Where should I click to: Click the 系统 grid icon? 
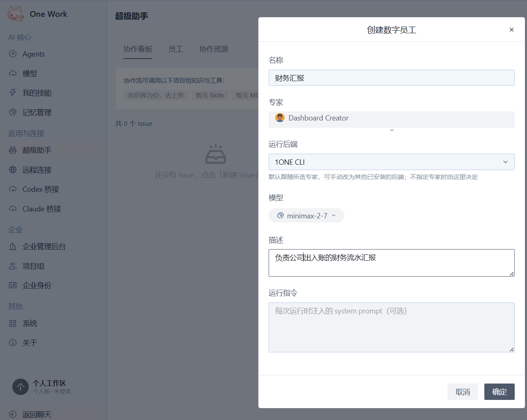coord(13,323)
